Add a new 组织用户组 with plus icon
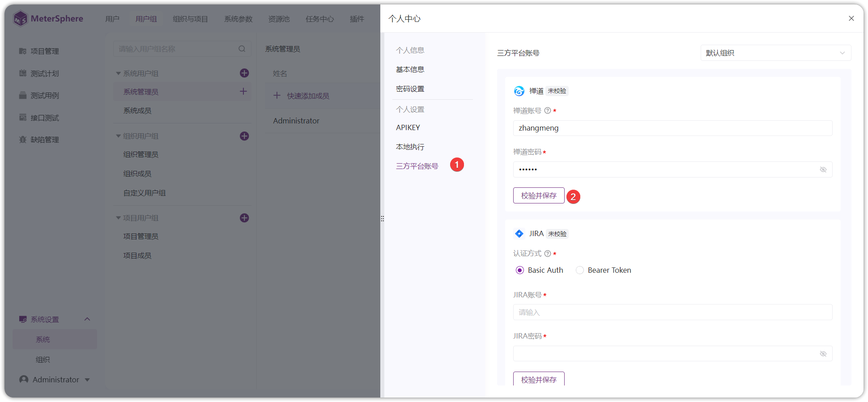The image size is (868, 402). click(244, 136)
